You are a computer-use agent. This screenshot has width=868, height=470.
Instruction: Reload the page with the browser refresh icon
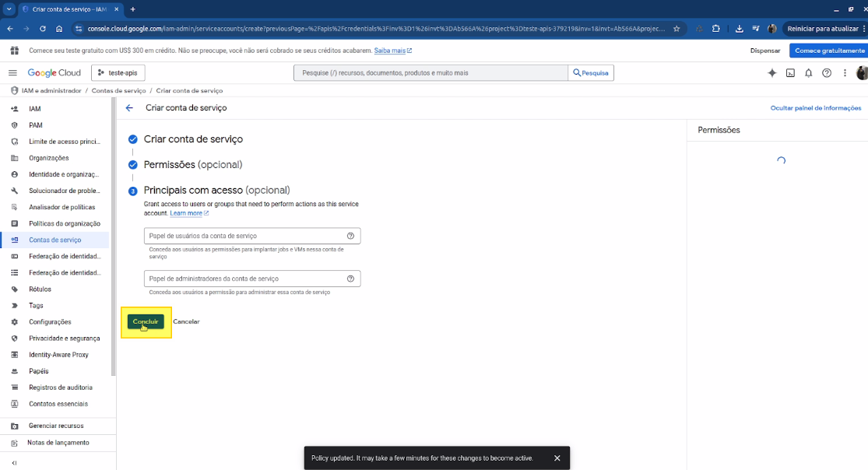[43, 29]
